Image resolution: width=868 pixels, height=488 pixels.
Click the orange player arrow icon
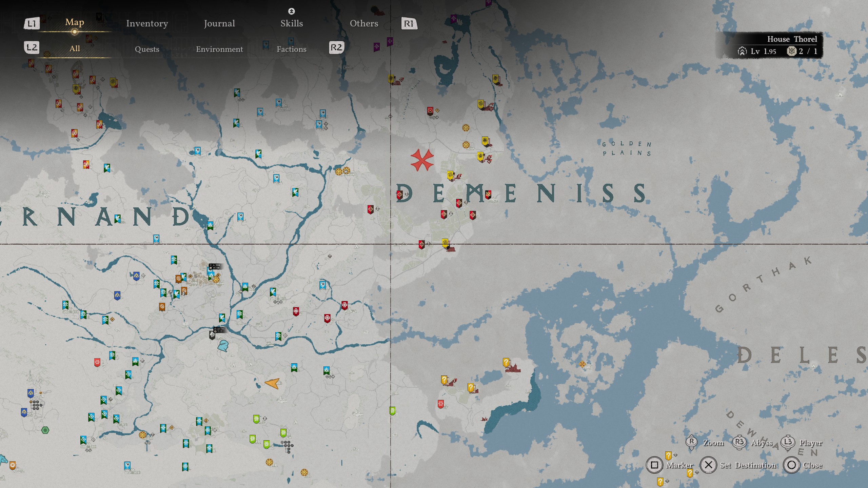tap(272, 383)
